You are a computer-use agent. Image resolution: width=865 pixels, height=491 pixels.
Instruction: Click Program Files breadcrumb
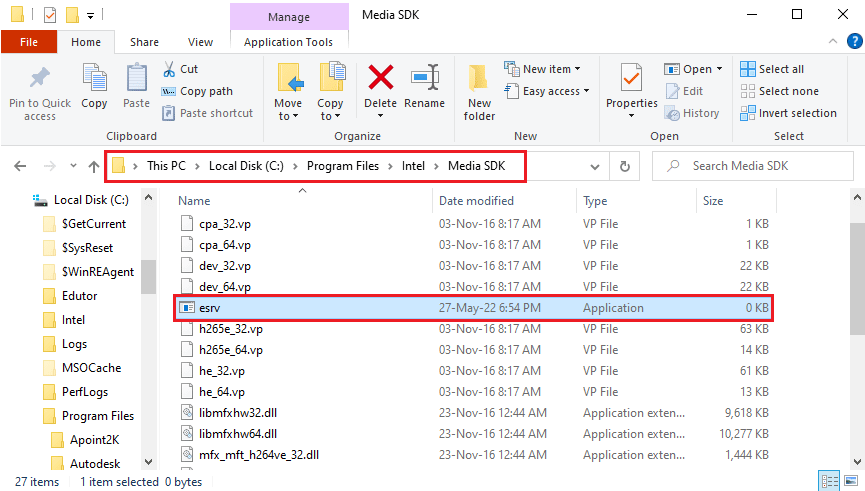[x=343, y=166]
